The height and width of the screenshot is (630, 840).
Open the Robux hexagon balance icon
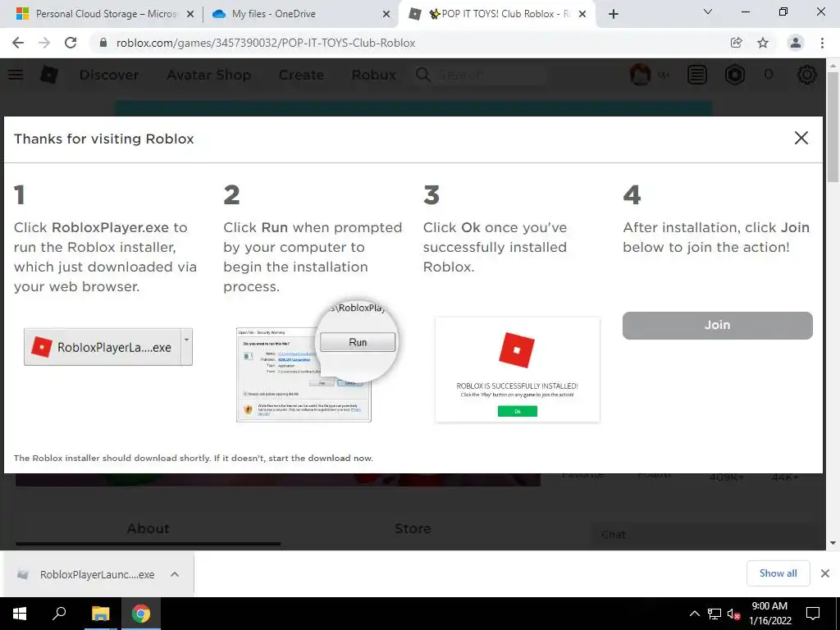[734, 75]
